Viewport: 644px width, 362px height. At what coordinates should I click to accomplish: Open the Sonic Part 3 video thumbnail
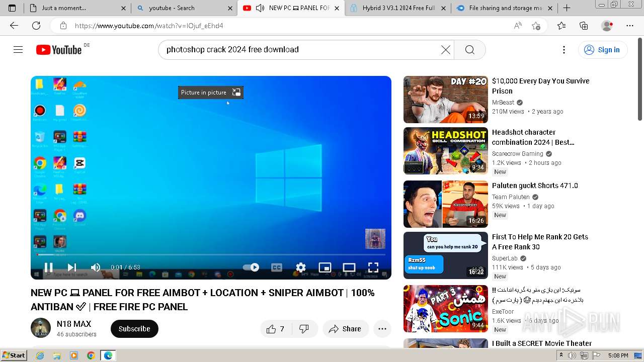click(x=446, y=309)
